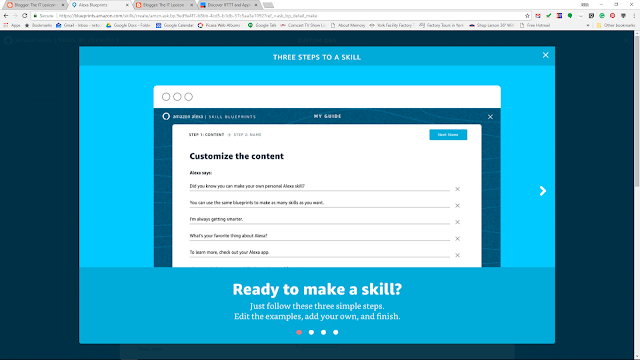Click the green checkmark extension icon
The width and height of the screenshot is (640, 360).
(549, 16)
